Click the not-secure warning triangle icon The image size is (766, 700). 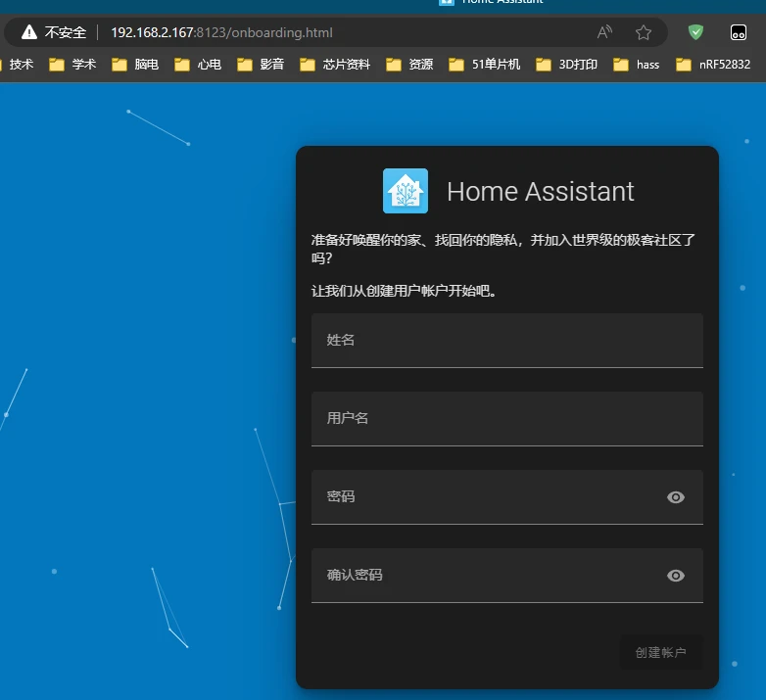29,32
